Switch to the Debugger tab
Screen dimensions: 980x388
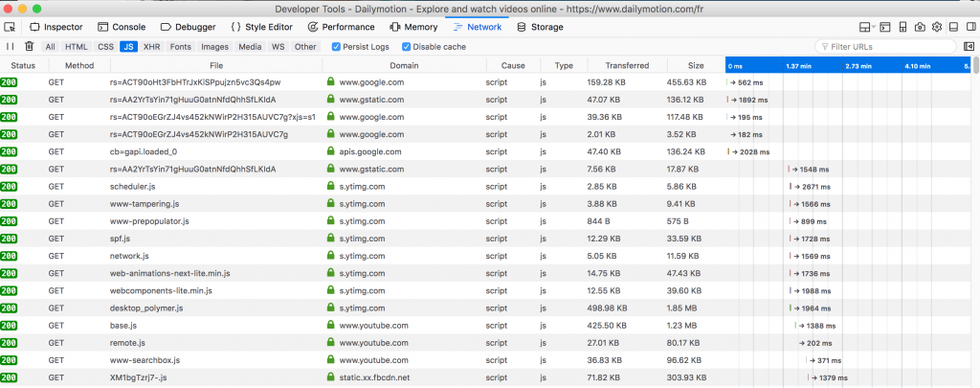click(189, 27)
